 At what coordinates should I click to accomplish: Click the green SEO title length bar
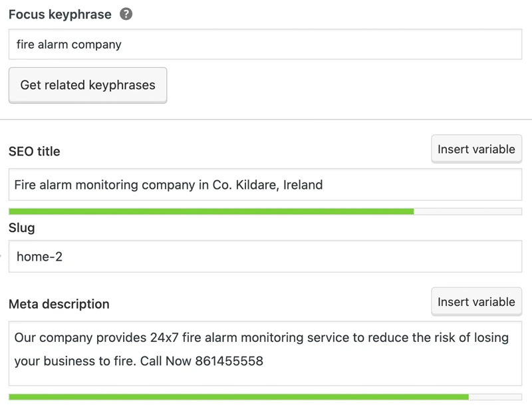[x=211, y=211]
